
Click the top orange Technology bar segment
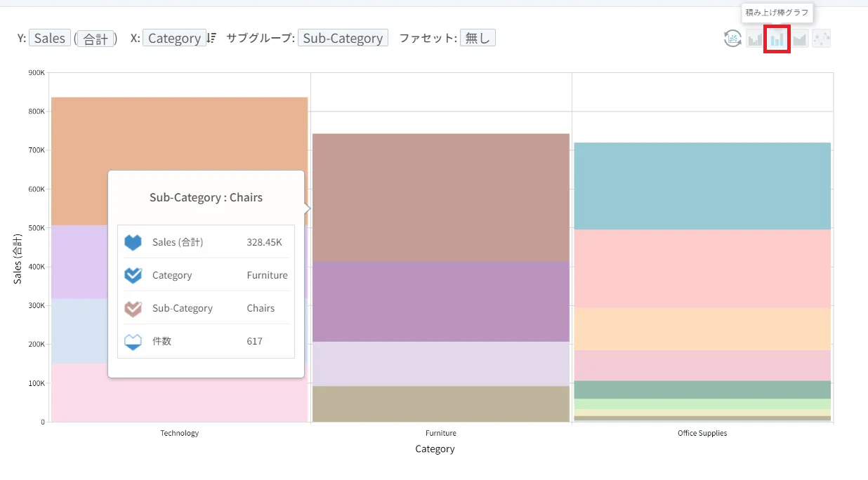[x=179, y=140]
